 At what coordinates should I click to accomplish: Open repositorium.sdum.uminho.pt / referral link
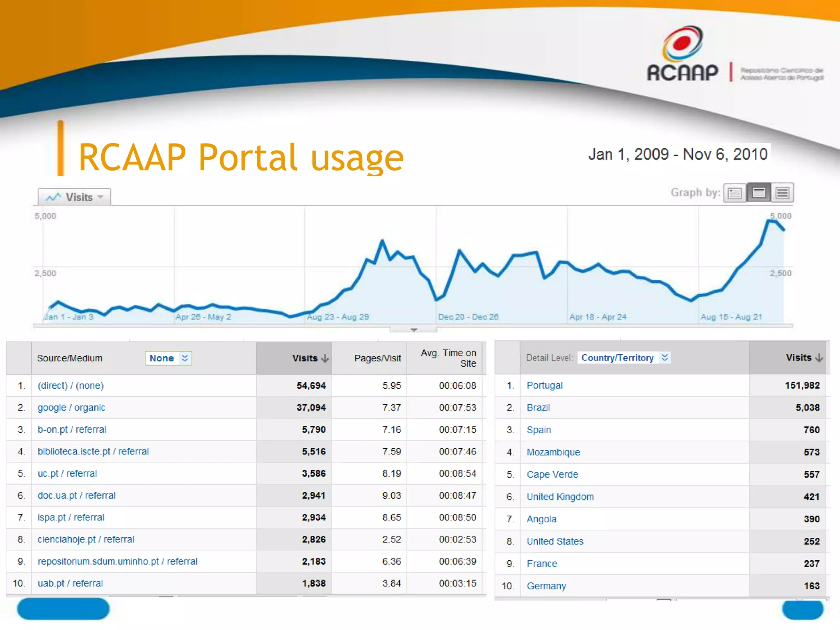pos(118,561)
